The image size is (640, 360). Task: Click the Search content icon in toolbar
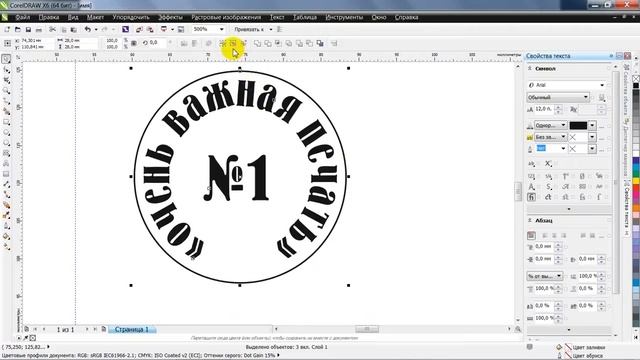coord(125,29)
